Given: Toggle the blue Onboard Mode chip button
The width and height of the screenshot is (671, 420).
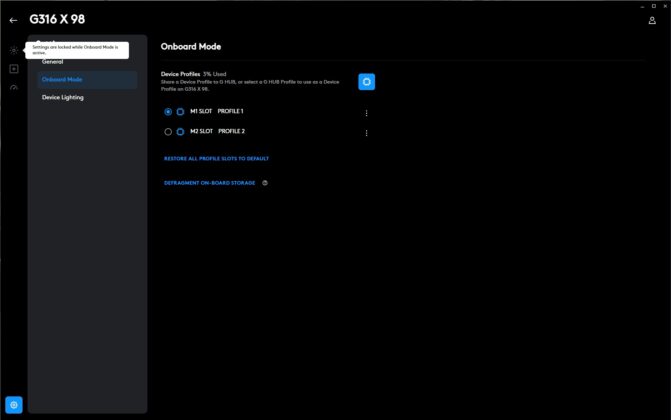Looking at the screenshot, I should pyautogui.click(x=366, y=82).
